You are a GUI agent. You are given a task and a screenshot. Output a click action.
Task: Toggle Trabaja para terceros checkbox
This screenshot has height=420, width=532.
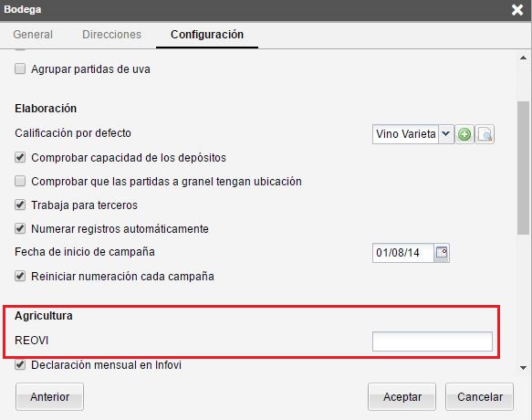[x=20, y=205]
